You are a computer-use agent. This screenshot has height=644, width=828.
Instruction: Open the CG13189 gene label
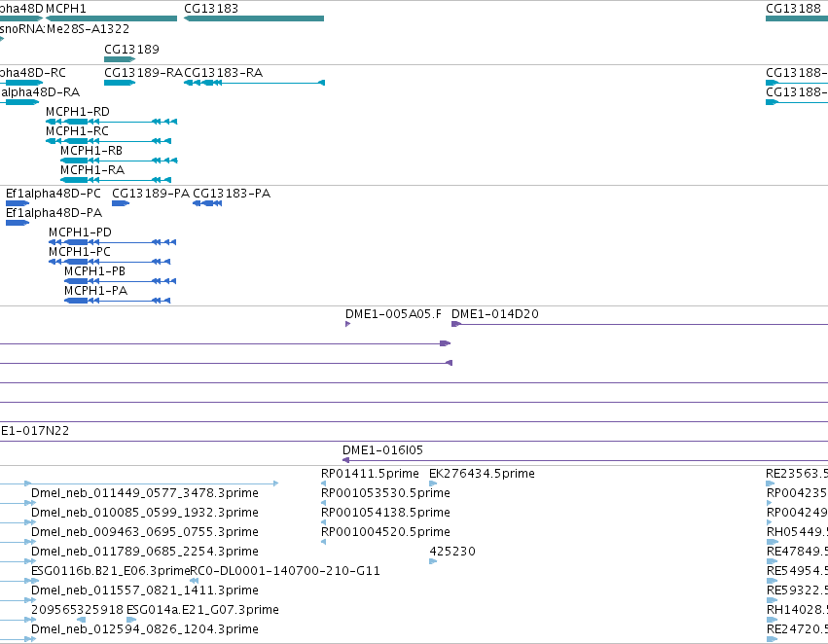point(131,49)
